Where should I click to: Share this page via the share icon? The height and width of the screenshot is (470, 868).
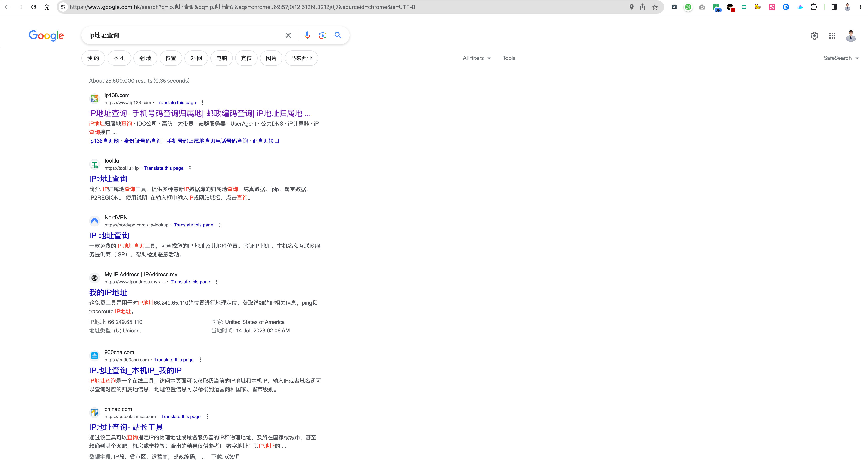tap(643, 7)
